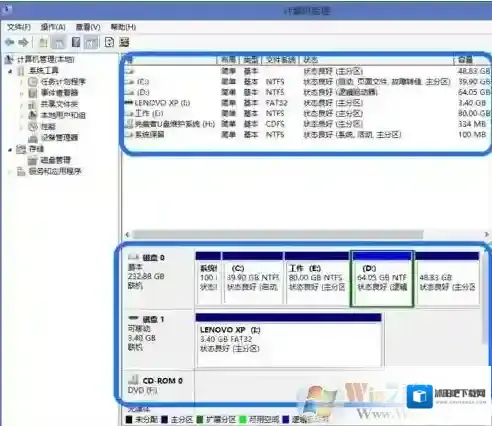Screen dimensions: 492x426
Task: Expand the 任务计划程序 tree node
Action: [x=22, y=82]
